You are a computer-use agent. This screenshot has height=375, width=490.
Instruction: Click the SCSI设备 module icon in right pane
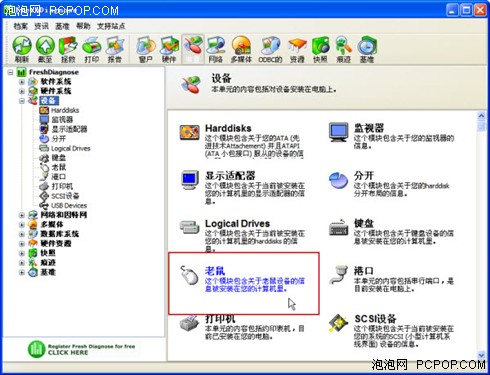[x=339, y=323]
